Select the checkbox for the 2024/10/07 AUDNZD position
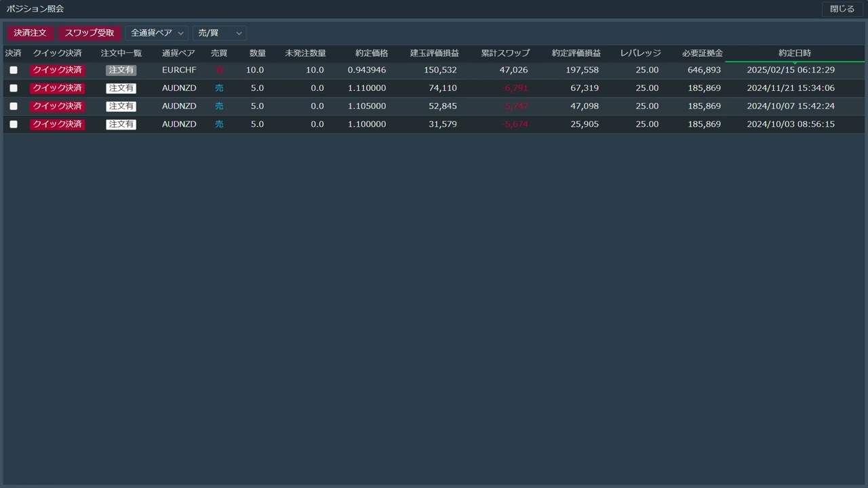Image resolution: width=868 pixels, height=488 pixels. pos(14,106)
